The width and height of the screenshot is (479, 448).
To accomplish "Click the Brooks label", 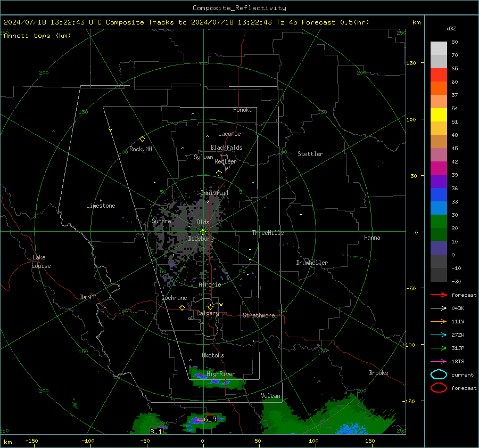I will (378, 373).
